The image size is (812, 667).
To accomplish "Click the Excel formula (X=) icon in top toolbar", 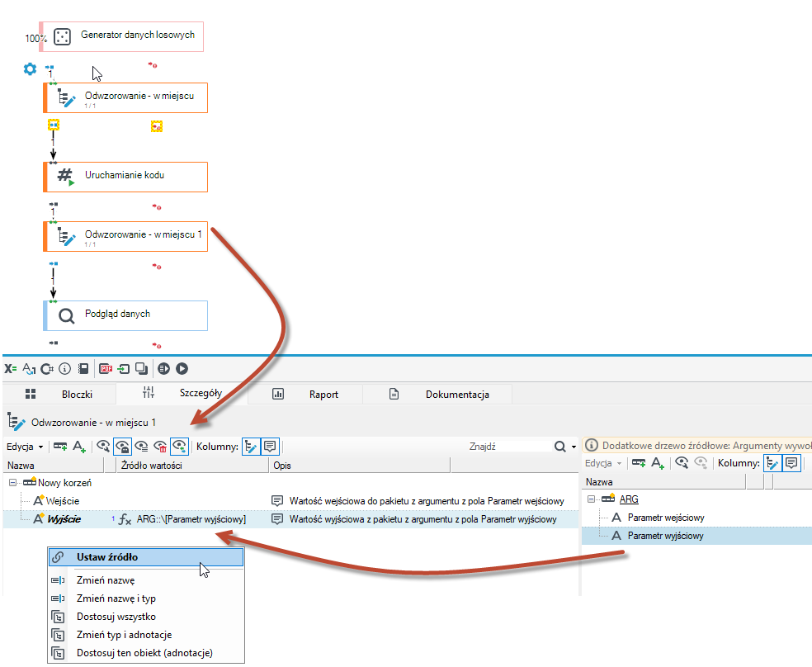I will (11, 369).
